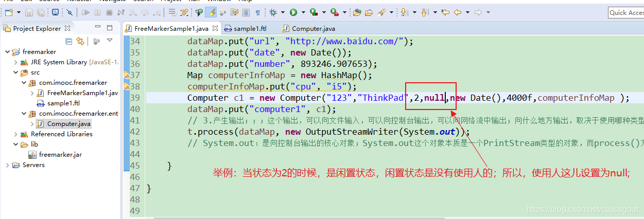This screenshot has height=219, width=644.
Task: Click the Open Type search icon
Action: [x=199, y=12]
